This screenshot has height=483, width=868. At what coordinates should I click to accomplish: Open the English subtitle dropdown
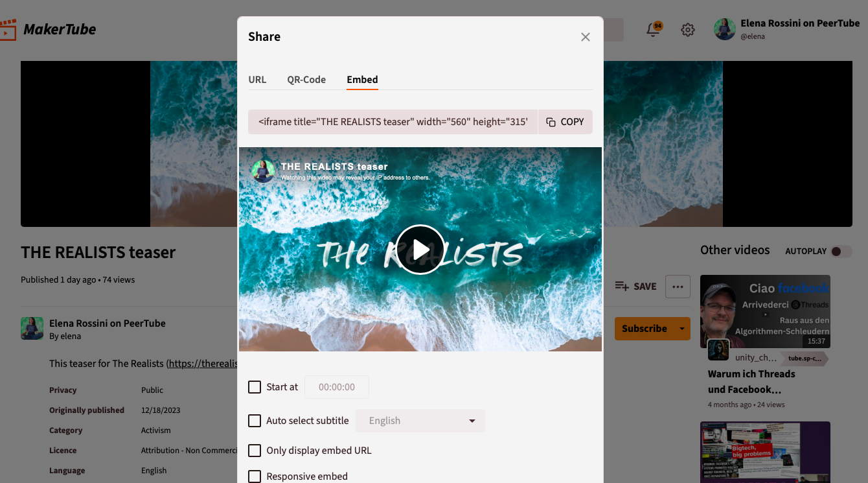click(x=420, y=420)
